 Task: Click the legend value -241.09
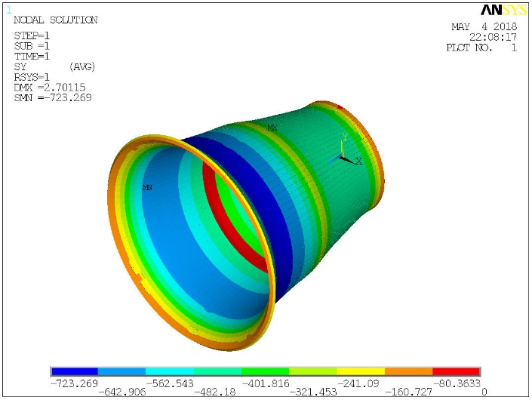click(358, 383)
